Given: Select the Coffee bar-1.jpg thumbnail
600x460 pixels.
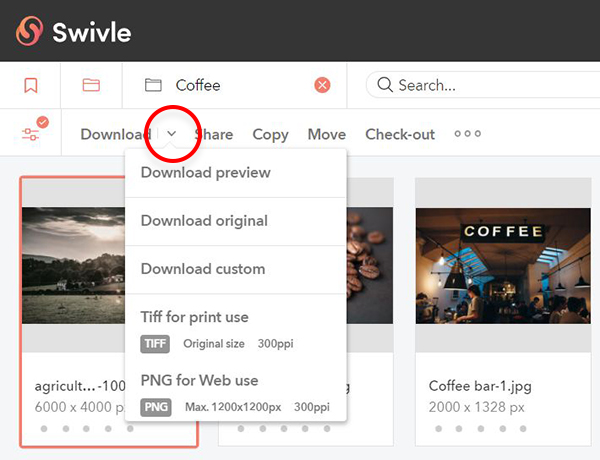Looking at the screenshot, I should coord(503,266).
